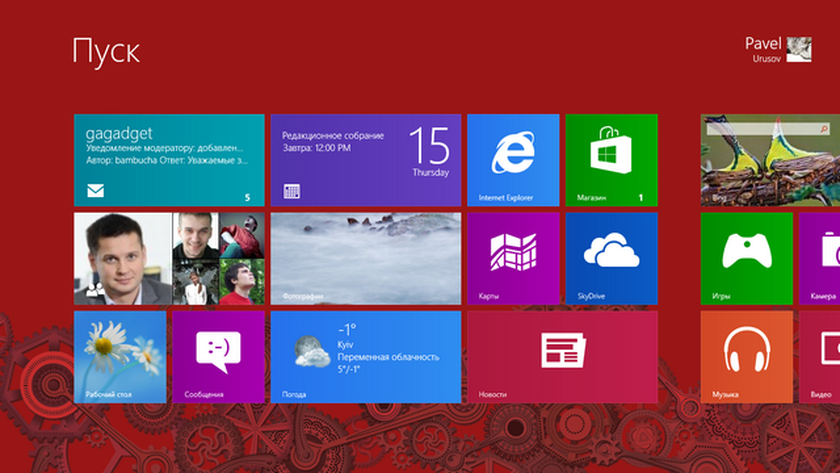
Task: Open the Рабочий стол desktop tile
Action: [x=120, y=356]
